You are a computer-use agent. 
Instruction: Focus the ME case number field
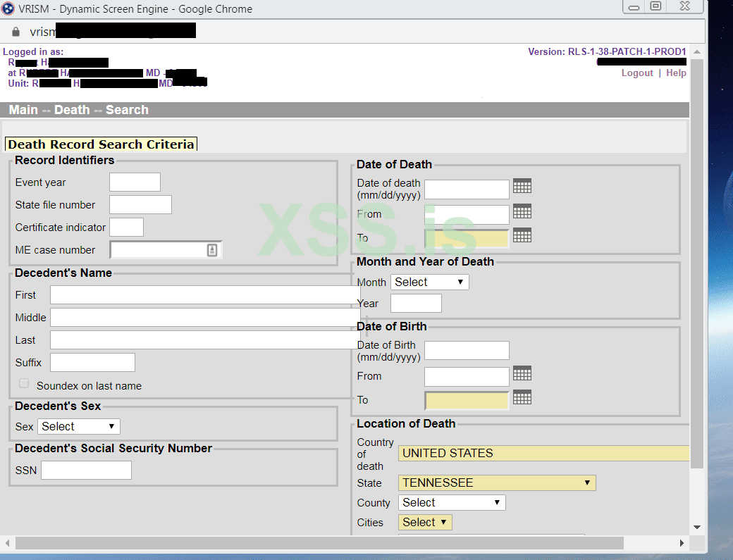166,250
